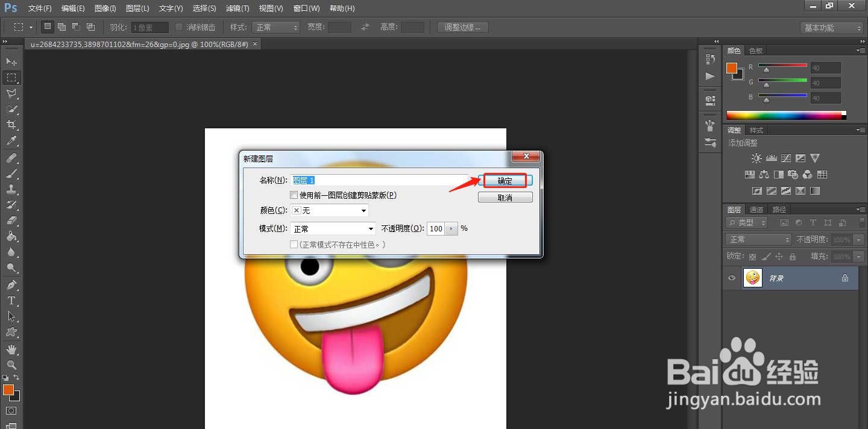868x429 pixels.
Task: Open the Color dropdown in New Layer dialog
Action: point(330,210)
